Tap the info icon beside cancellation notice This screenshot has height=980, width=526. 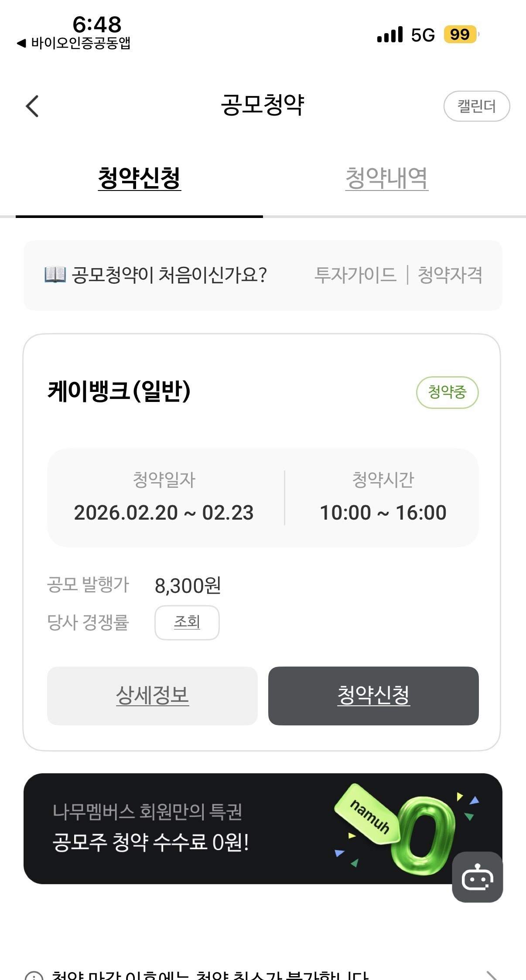(x=34, y=976)
